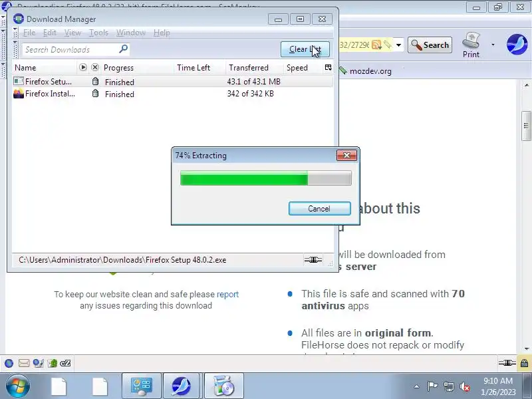The width and height of the screenshot is (532, 399).
Task: Click the 43.1 of 43.1 MB transferred value
Action: (x=254, y=82)
